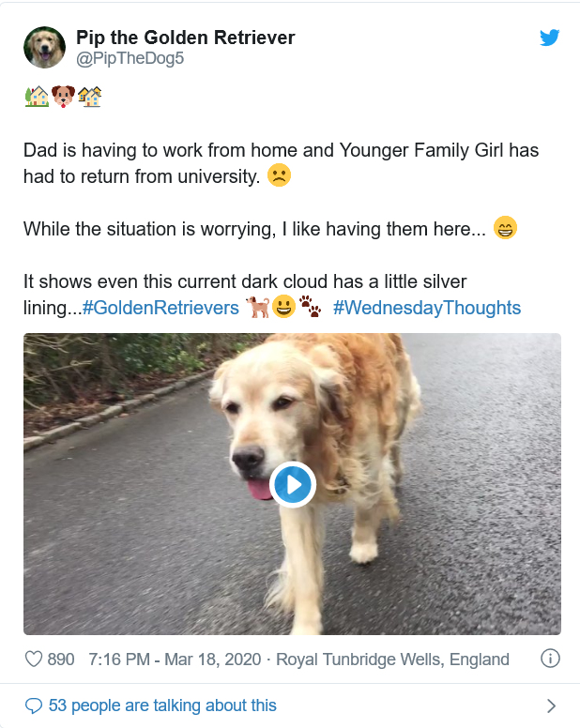The width and height of the screenshot is (580, 728).
Task: Play the golden retriever video
Action: click(292, 484)
